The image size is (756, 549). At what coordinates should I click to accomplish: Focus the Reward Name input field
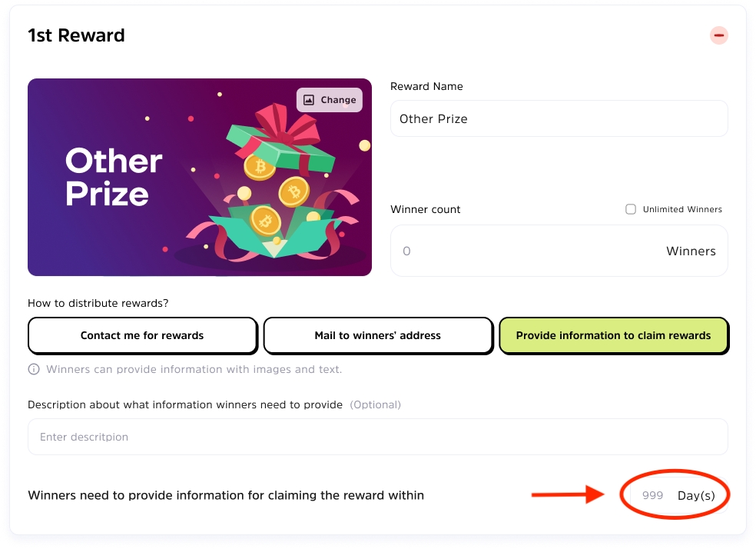(559, 118)
